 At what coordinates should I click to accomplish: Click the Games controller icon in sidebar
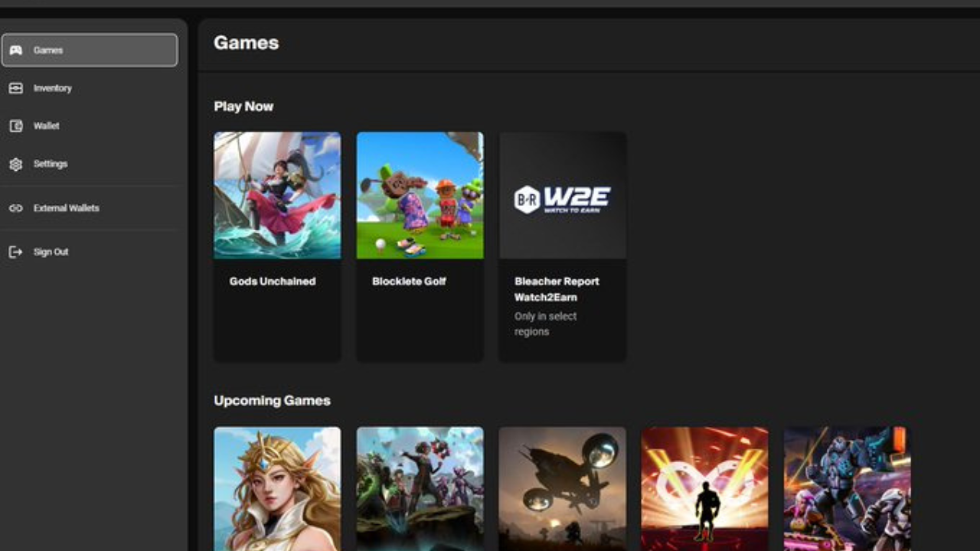(x=15, y=51)
